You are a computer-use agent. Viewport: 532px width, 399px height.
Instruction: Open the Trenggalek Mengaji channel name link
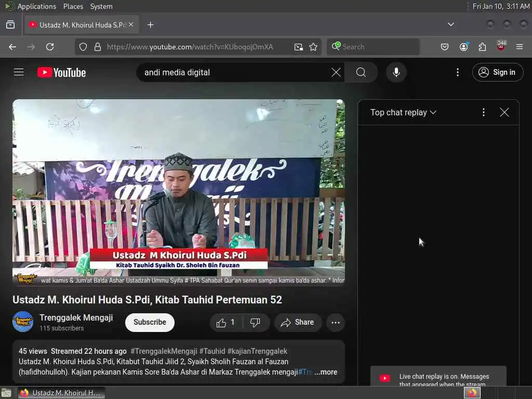[x=76, y=317]
